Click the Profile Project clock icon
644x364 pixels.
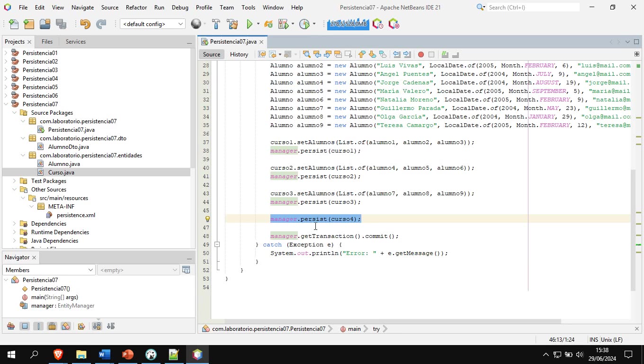[x=304, y=24]
